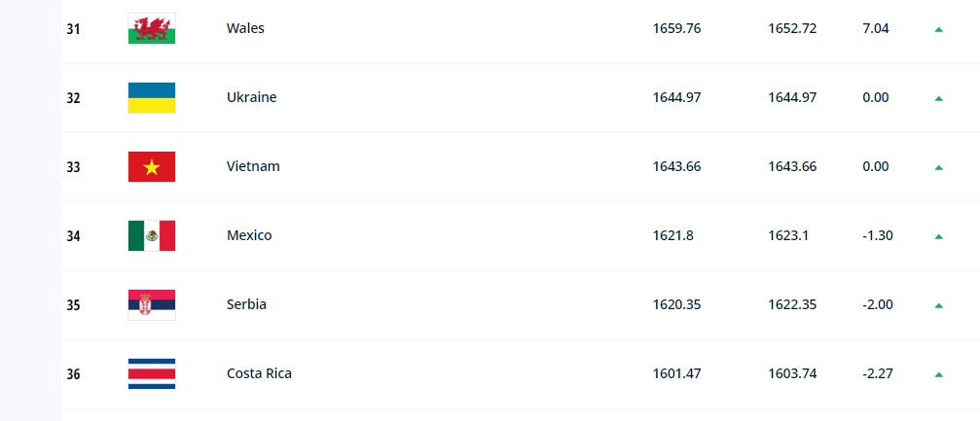
Task: Click the Serbia flag icon
Action: (x=151, y=304)
